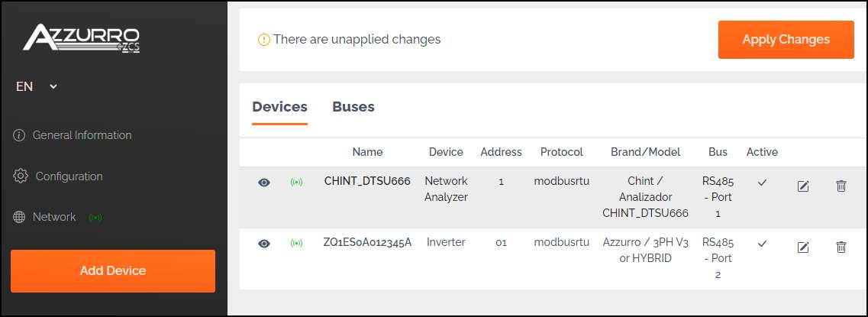
Task: Add a new device
Action: point(113,271)
